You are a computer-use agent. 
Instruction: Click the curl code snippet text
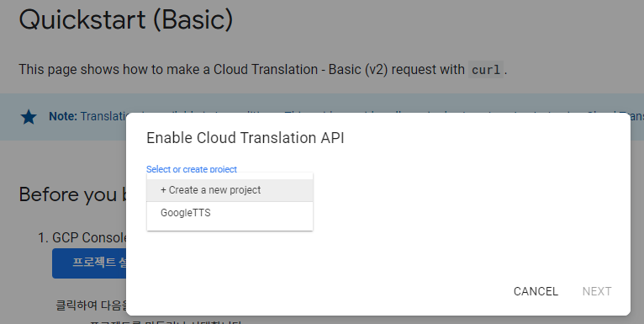[486, 70]
